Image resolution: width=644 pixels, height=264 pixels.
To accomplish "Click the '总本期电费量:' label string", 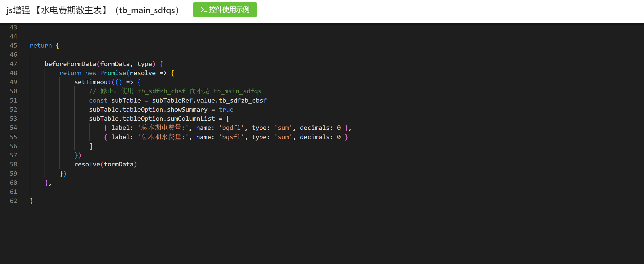I will click(163, 128).
